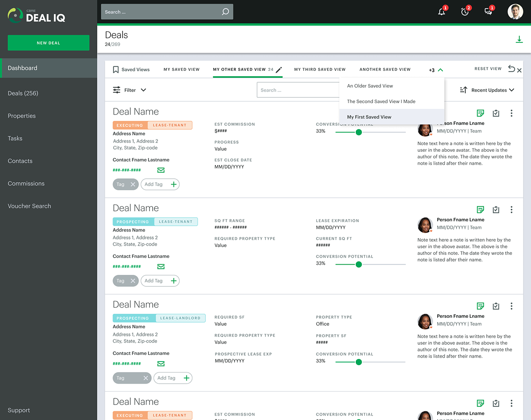Image resolution: width=531 pixels, height=420 pixels.
Task: Download deals with the green download icon
Action: point(519,39)
